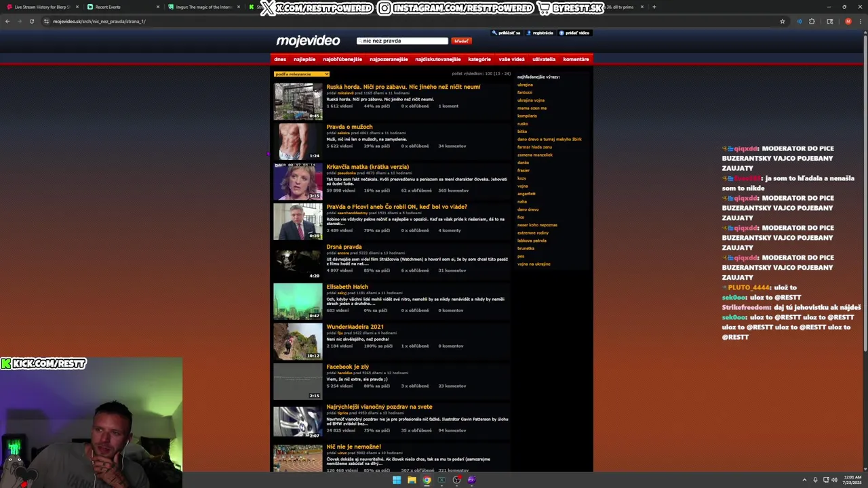
Task: Close the Imgur tab
Action: (x=239, y=7)
